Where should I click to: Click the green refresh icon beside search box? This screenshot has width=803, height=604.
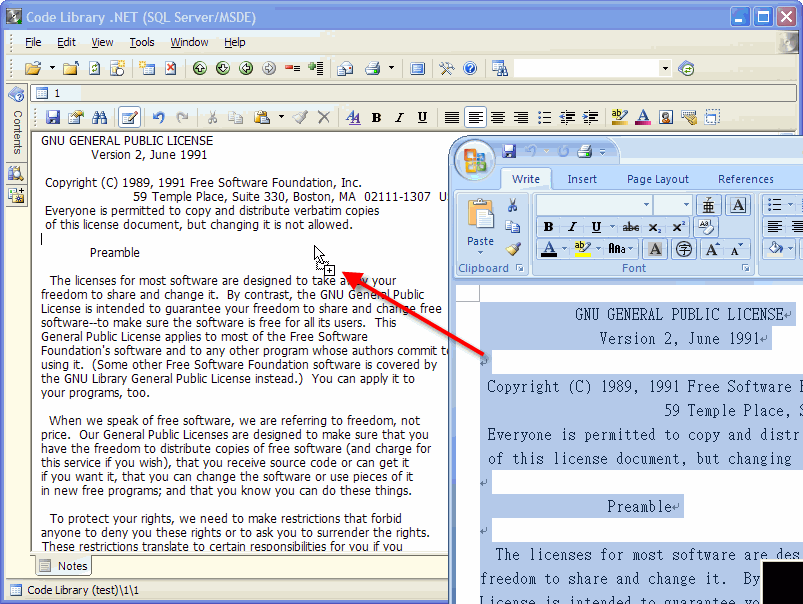(686, 68)
